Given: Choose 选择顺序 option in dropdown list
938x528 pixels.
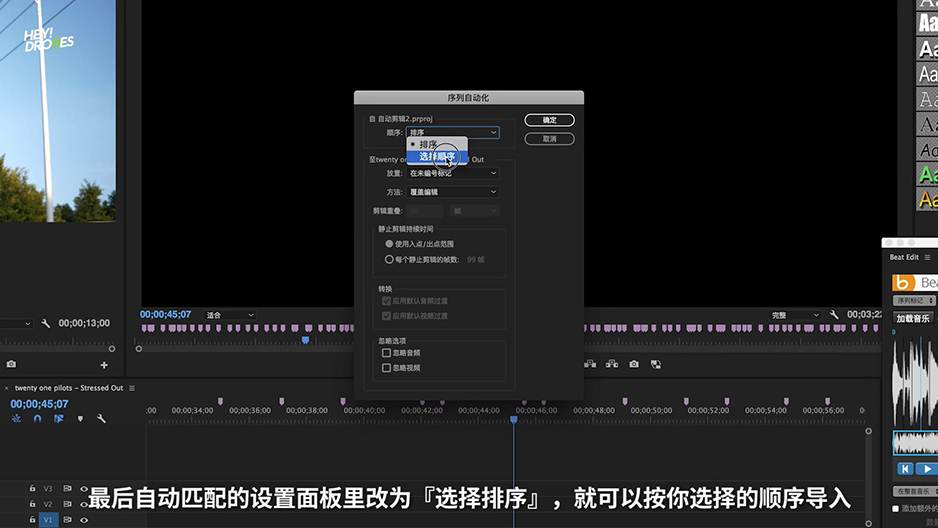Looking at the screenshot, I should 437,157.
